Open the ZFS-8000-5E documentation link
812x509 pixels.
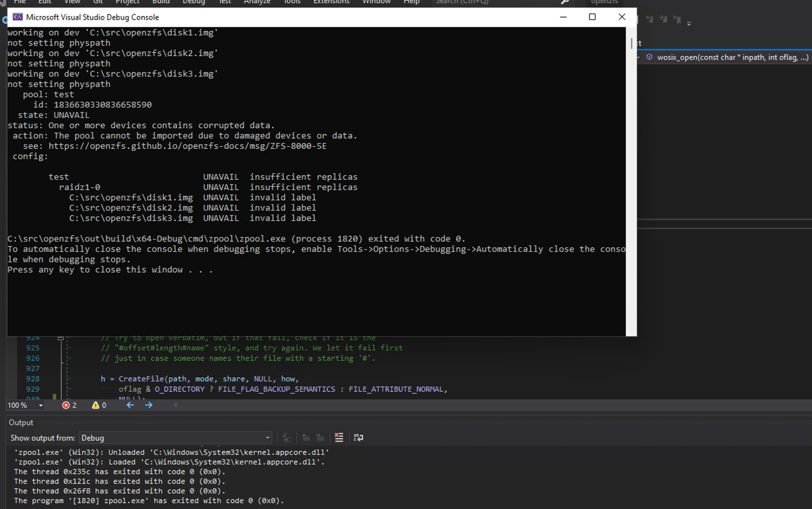(188, 146)
